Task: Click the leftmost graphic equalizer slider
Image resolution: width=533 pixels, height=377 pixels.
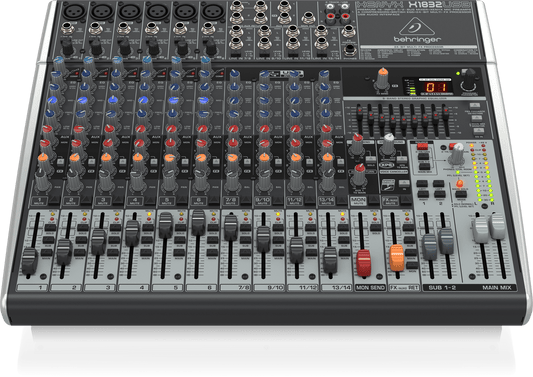Action: 359,112
